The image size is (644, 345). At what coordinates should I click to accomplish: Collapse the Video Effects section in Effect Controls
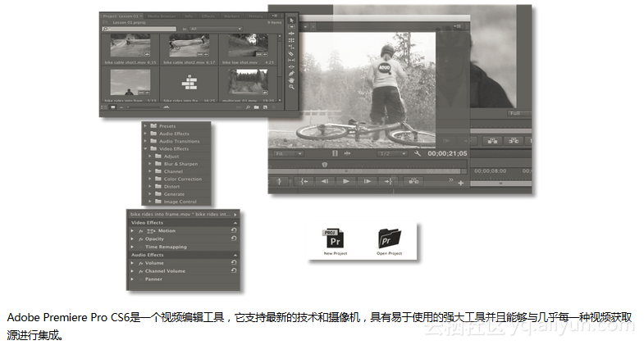tap(235, 223)
